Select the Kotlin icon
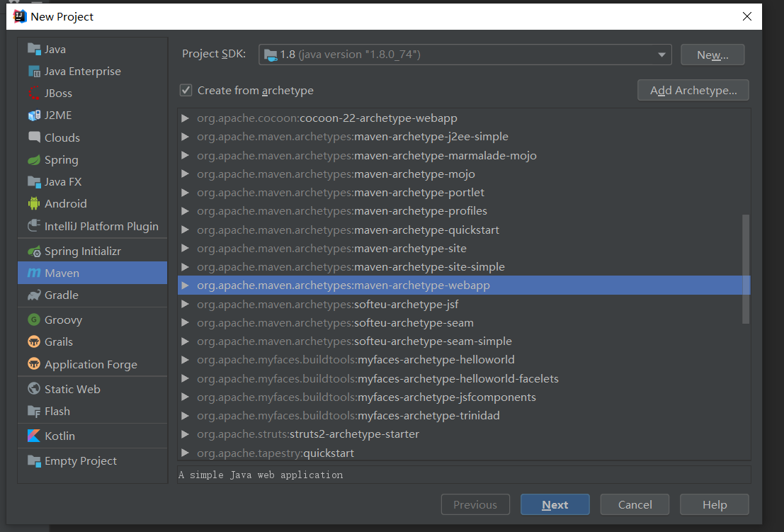This screenshot has height=532, width=784. [x=34, y=436]
